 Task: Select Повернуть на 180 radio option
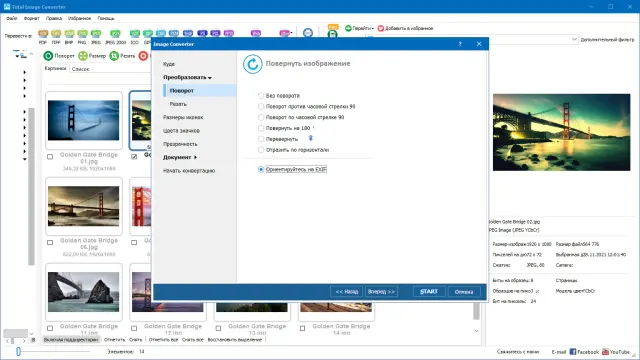click(261, 128)
